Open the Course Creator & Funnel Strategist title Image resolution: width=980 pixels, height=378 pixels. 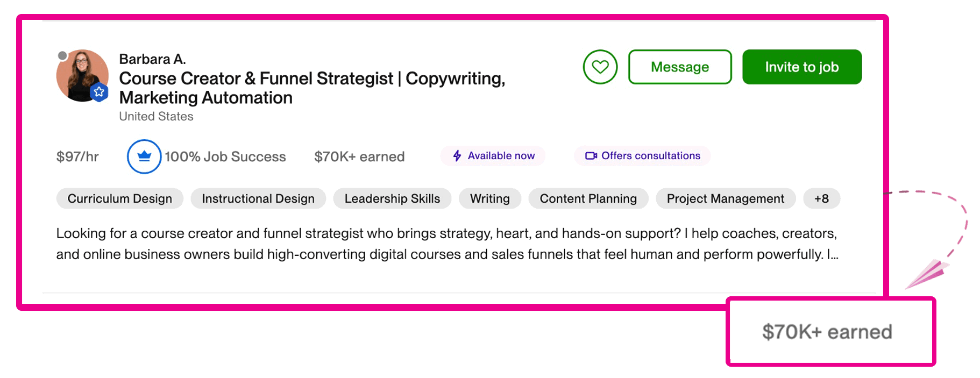coord(312,88)
